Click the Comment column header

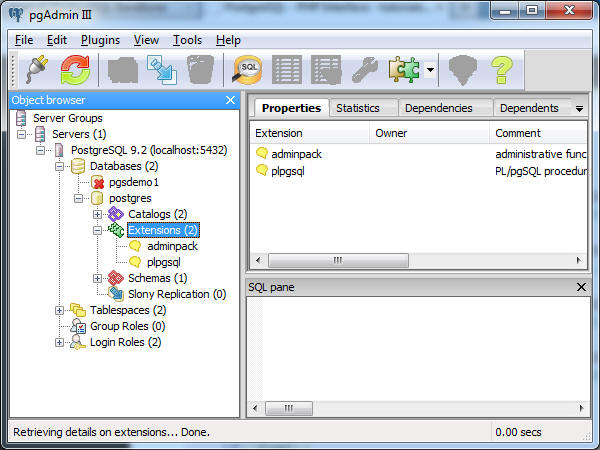[x=538, y=133]
